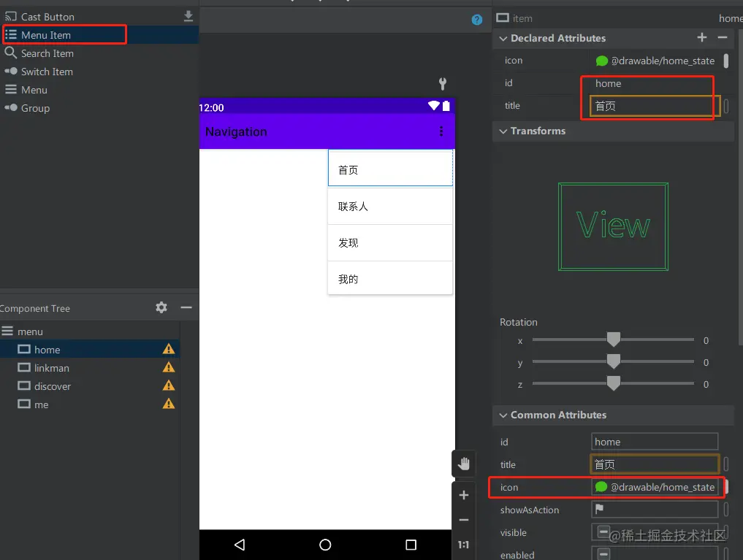Adjust the Rotation y slider
The width and height of the screenshot is (743, 560).
[613, 361]
